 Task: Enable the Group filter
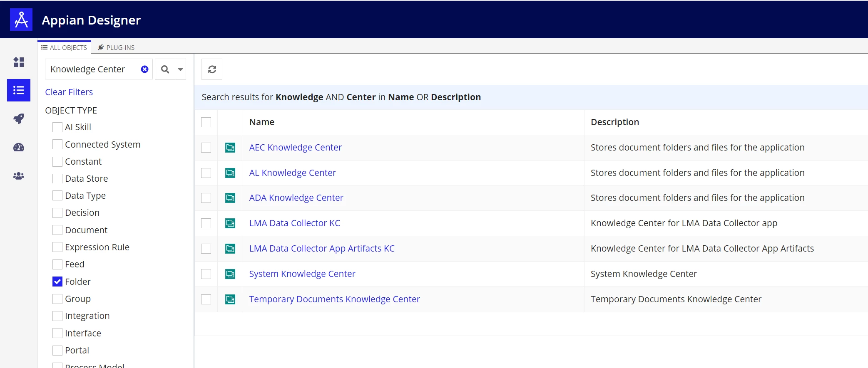57,299
